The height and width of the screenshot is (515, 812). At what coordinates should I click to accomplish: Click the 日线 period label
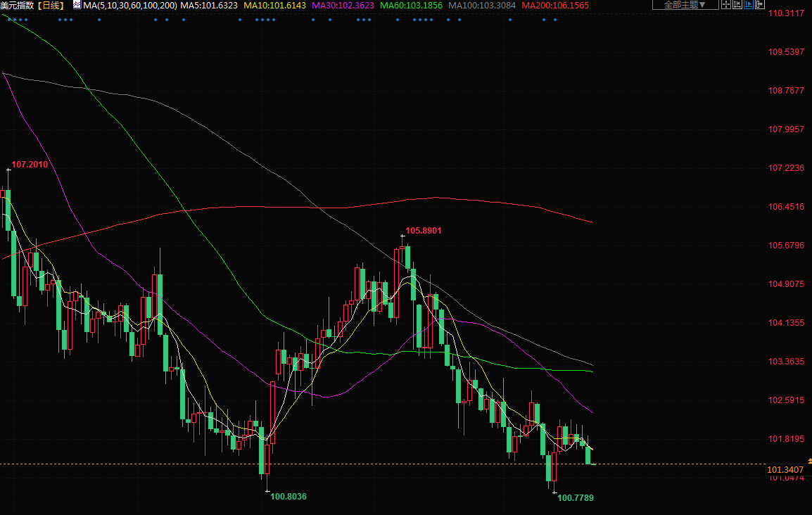pyautogui.click(x=51, y=6)
